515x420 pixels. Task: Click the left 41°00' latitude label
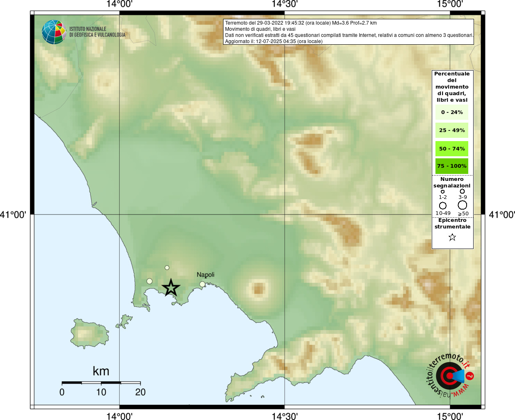[x=13, y=215]
